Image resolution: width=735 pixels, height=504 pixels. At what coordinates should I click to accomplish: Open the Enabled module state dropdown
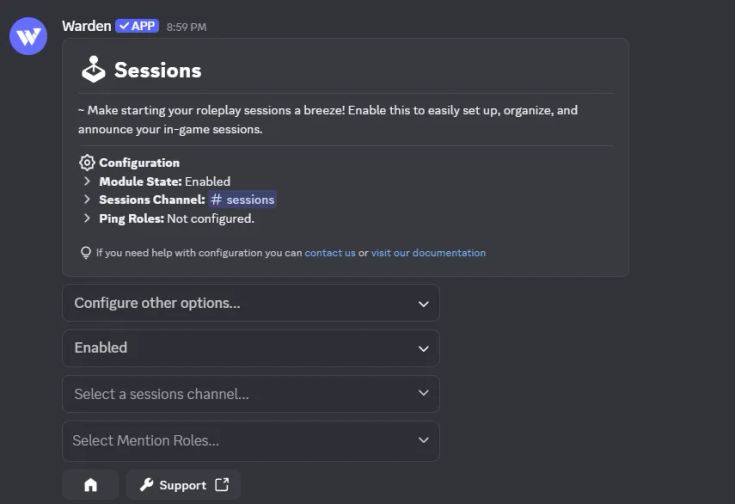coord(251,348)
